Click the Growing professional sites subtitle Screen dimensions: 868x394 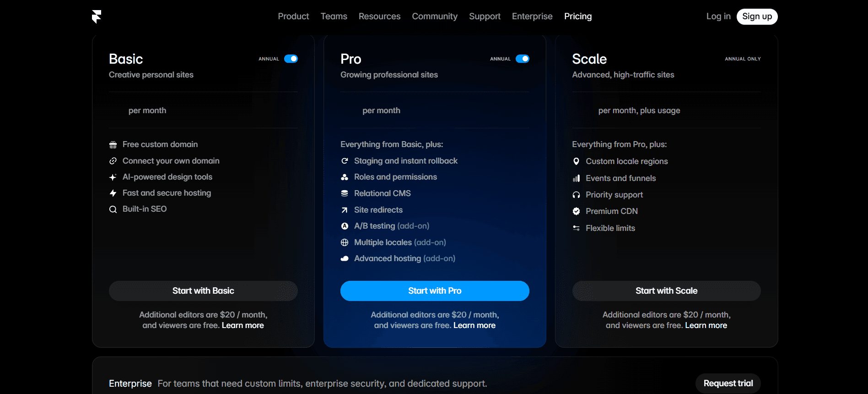pyautogui.click(x=389, y=75)
